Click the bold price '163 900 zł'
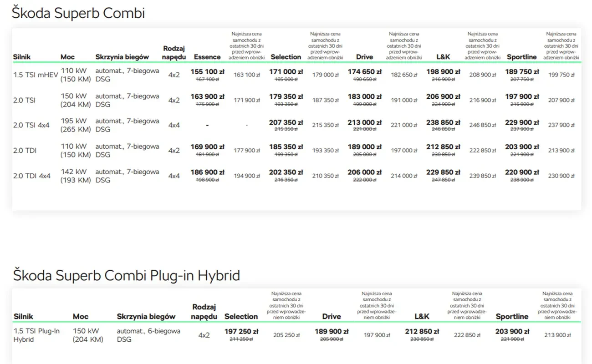Viewport: 592px width, 364px height. point(207,97)
